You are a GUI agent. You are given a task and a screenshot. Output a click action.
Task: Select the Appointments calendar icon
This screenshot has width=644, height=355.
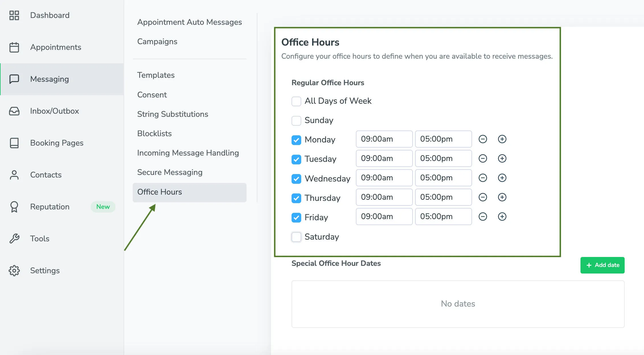tap(15, 47)
